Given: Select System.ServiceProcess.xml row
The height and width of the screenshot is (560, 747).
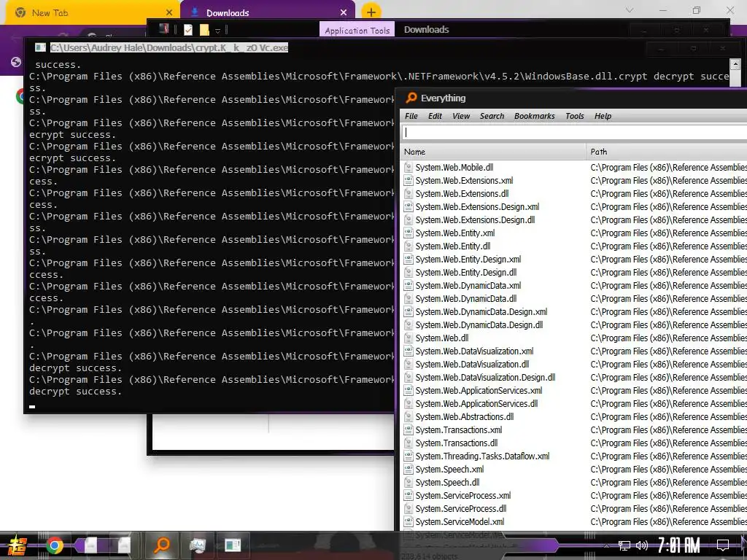Looking at the screenshot, I should click(x=573, y=496).
